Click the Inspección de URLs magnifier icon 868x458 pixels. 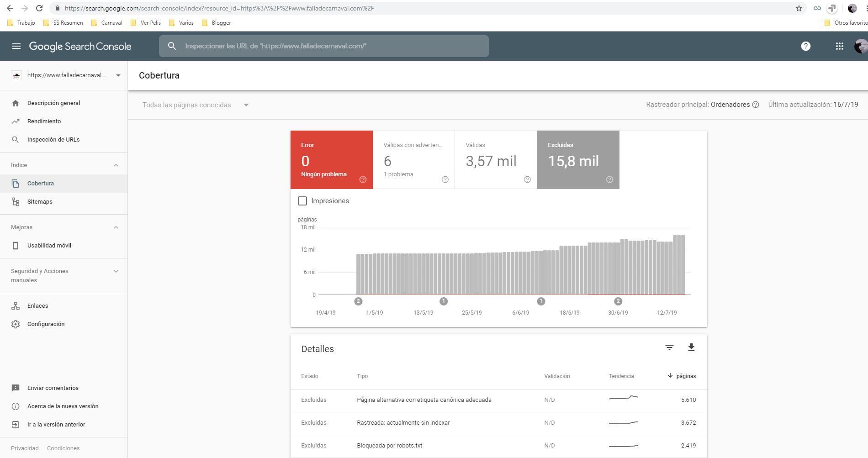[x=16, y=140]
